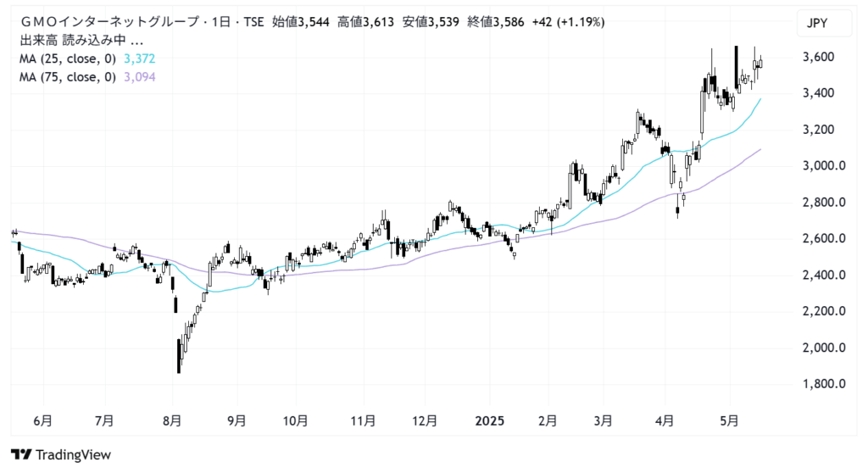This screenshot has width=868, height=473.
Task: Click the 2月 time axis label
Action: (548, 421)
